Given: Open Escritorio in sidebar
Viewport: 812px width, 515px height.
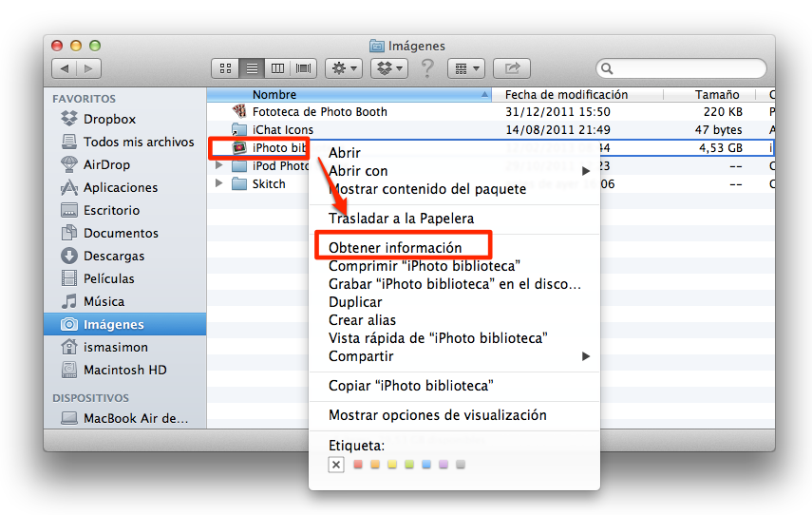Looking at the screenshot, I should pos(111,210).
